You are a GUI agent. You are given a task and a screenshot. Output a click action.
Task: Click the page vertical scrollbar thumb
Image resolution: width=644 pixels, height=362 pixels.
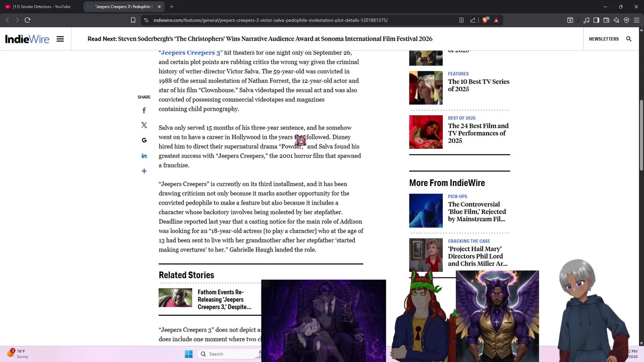tap(641, 136)
